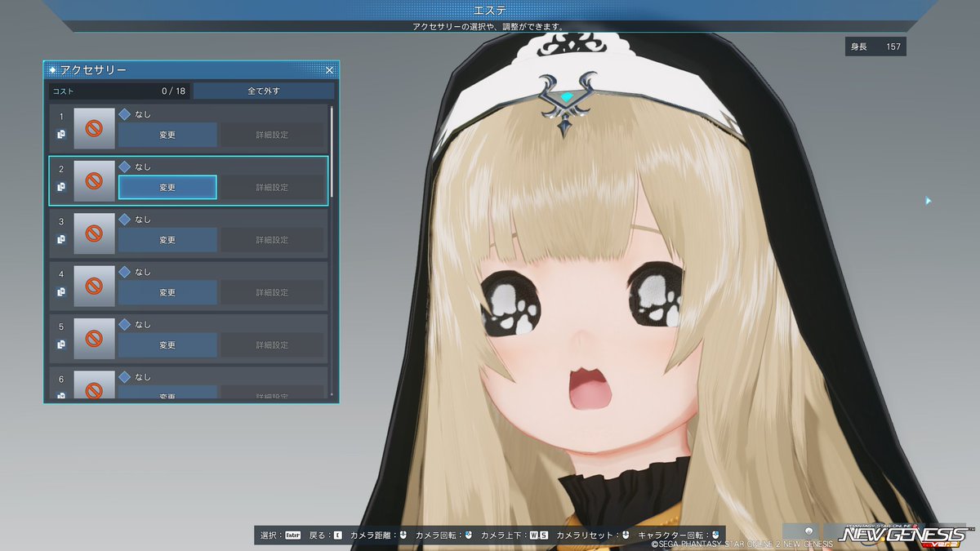
Task: Click the copy icon of slot 2
Action: coord(61,187)
